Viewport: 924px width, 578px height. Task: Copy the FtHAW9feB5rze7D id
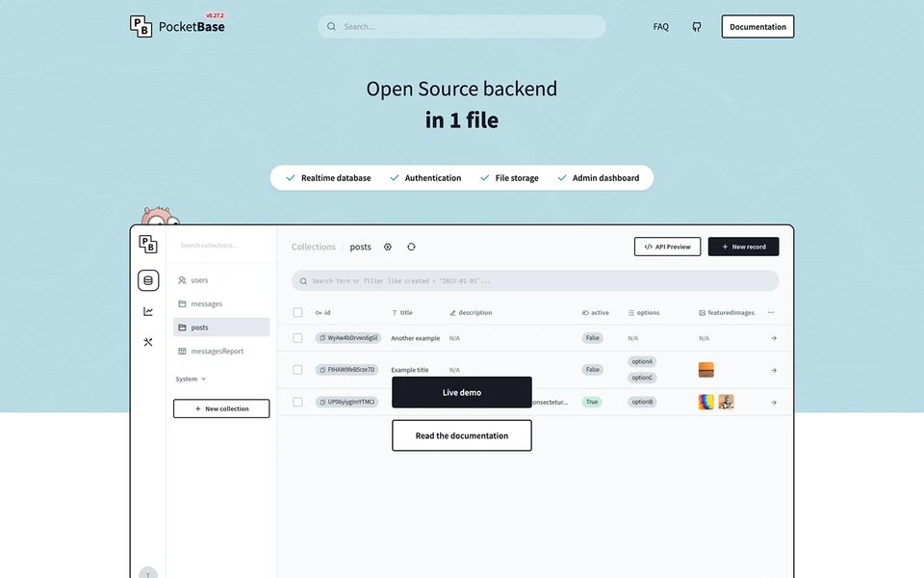click(x=322, y=370)
